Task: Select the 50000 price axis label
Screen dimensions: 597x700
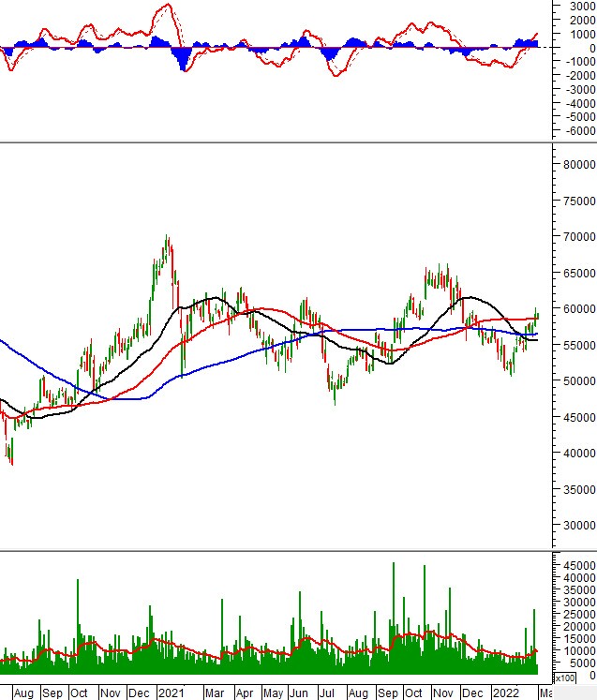Action: click(x=578, y=381)
